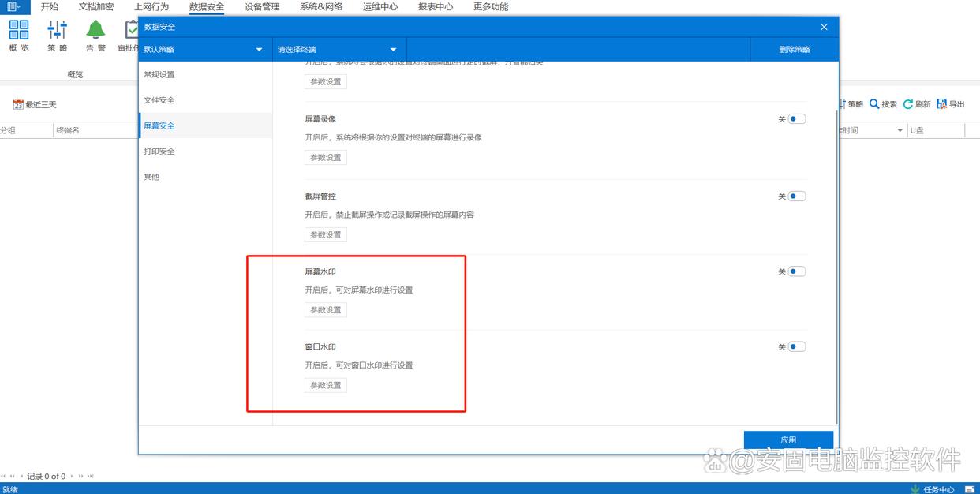Click the 删除策略 button
Screen dimensions: 980x494
tap(794, 49)
